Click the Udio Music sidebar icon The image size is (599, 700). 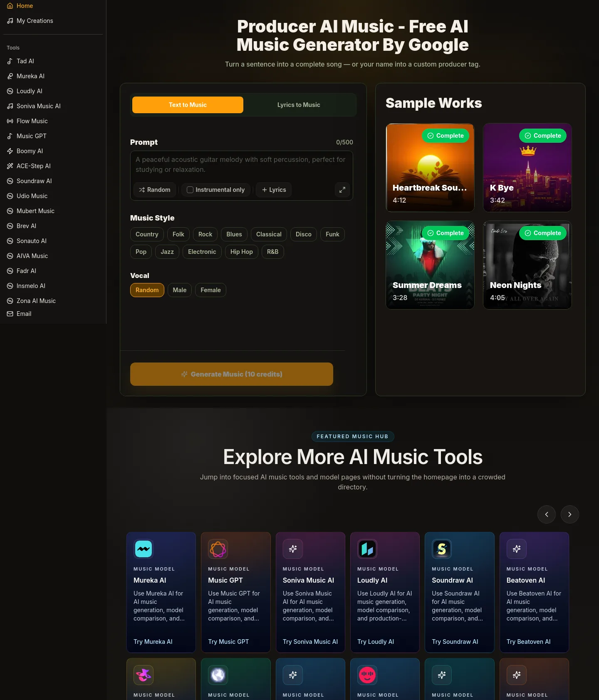coord(10,196)
